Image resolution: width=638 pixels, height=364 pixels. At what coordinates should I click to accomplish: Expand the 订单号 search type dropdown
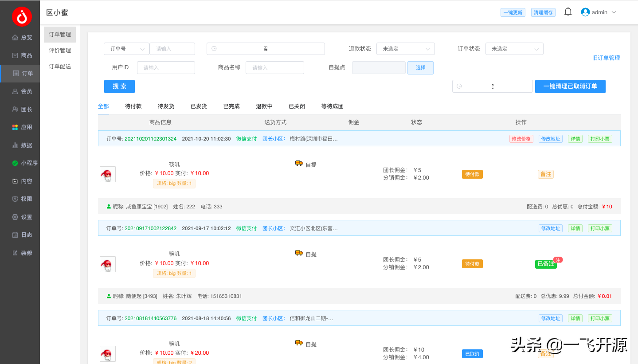[x=126, y=49]
